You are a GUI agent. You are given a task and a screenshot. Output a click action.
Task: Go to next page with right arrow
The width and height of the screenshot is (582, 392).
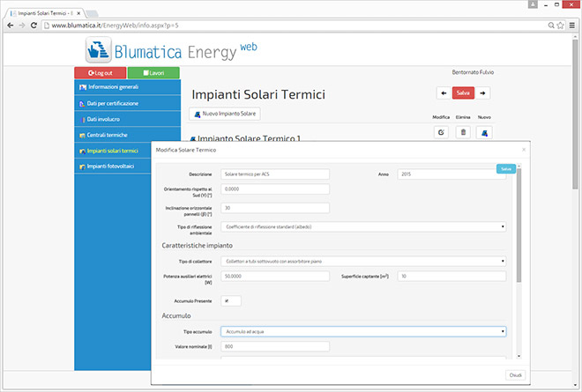(x=483, y=93)
